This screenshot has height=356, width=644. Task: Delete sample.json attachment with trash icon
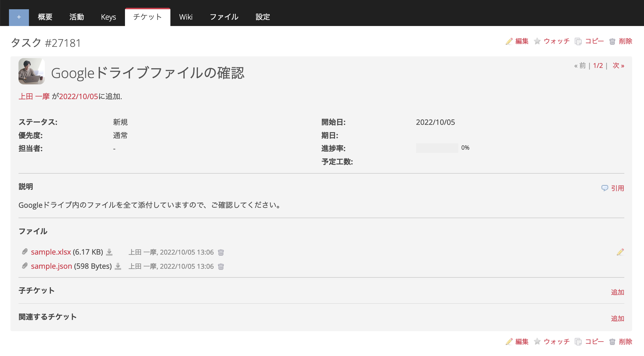221,267
